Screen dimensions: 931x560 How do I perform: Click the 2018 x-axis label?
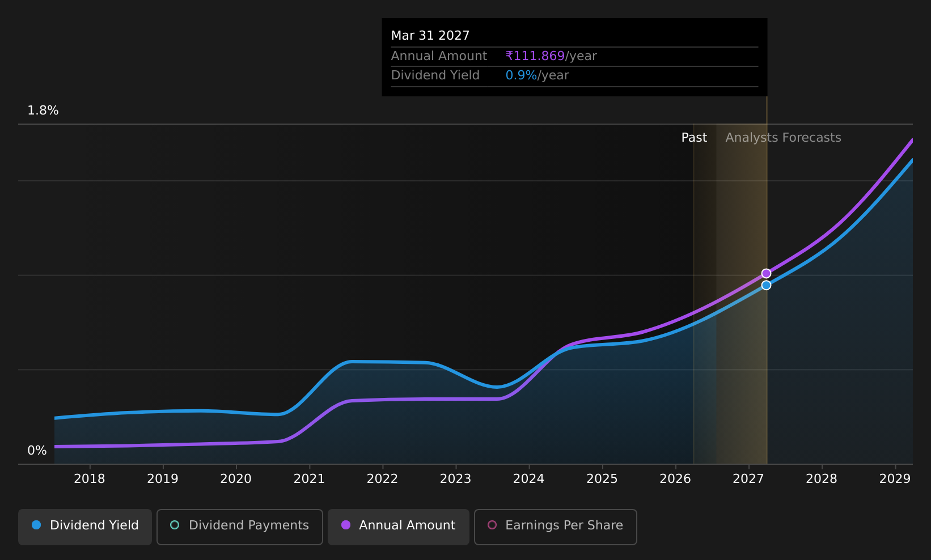(90, 479)
